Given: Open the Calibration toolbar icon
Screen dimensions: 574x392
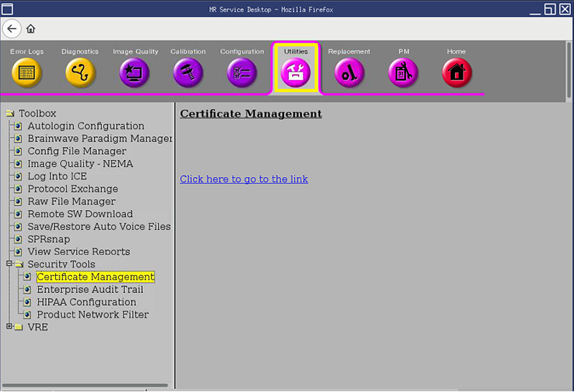Looking at the screenshot, I should (188, 72).
